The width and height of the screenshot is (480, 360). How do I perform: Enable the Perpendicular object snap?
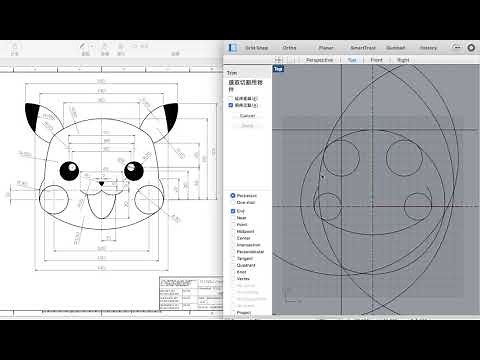(233, 252)
